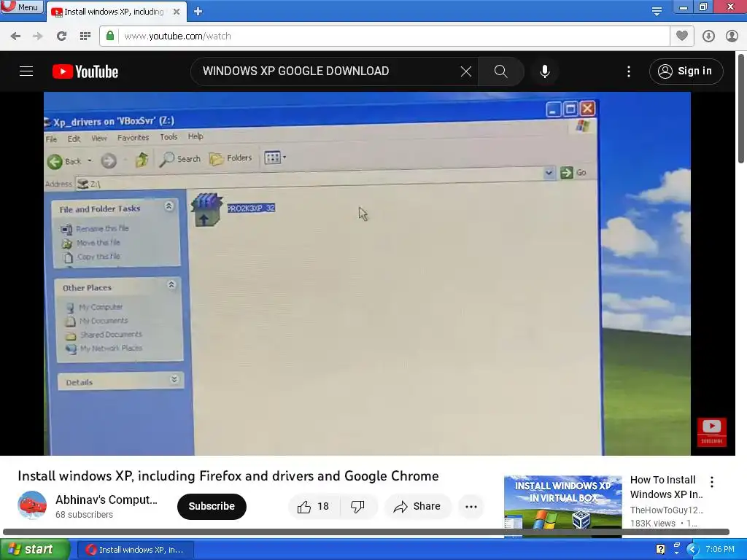Click the tray help question icon

(660, 550)
